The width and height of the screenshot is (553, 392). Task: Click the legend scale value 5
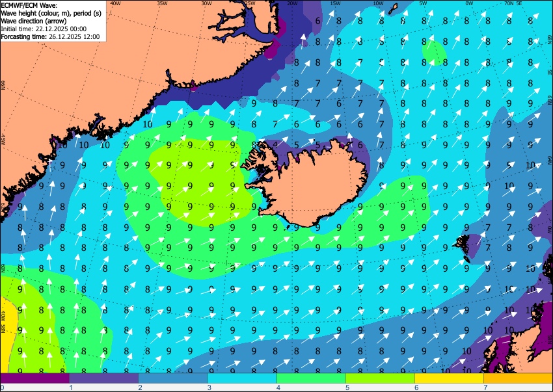tap(347, 387)
